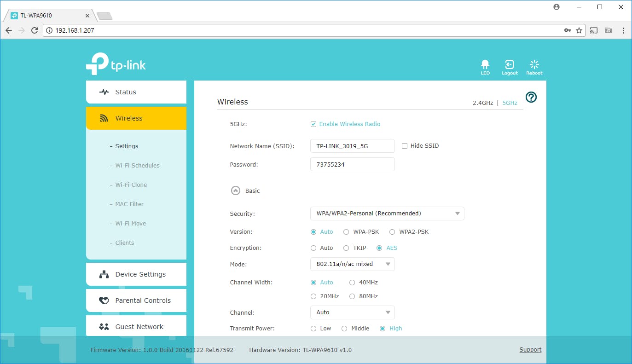The height and width of the screenshot is (364, 632).
Task: Click the tp-link logo
Action: [116, 64]
